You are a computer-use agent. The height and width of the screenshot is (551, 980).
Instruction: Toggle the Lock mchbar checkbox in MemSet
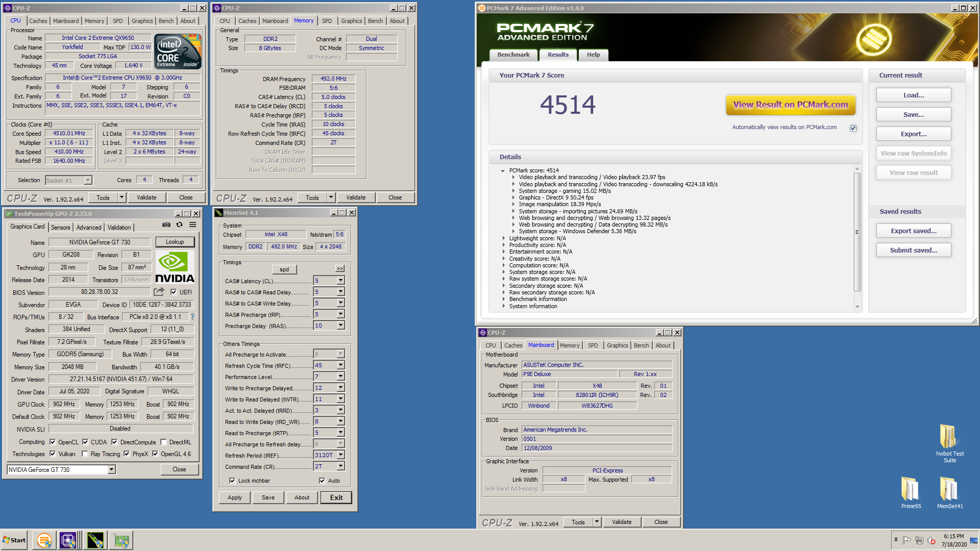pos(232,481)
